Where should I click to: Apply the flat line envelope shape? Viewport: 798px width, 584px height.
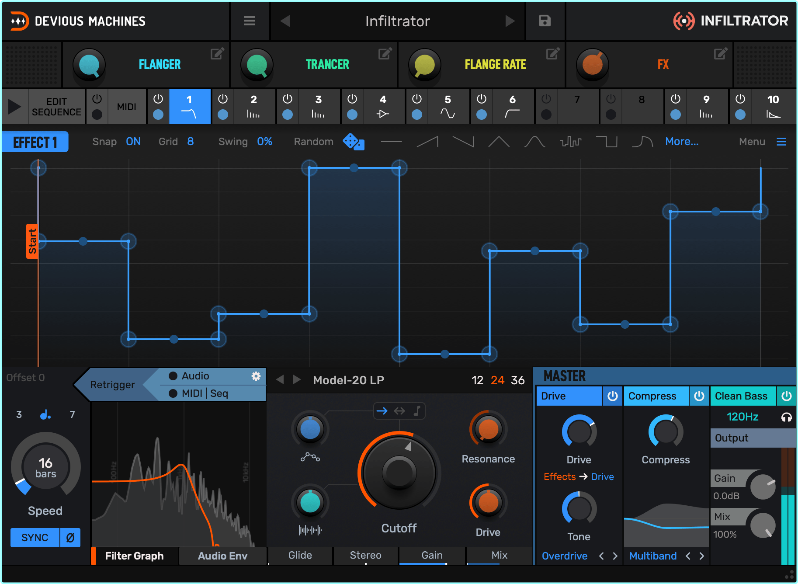391,142
